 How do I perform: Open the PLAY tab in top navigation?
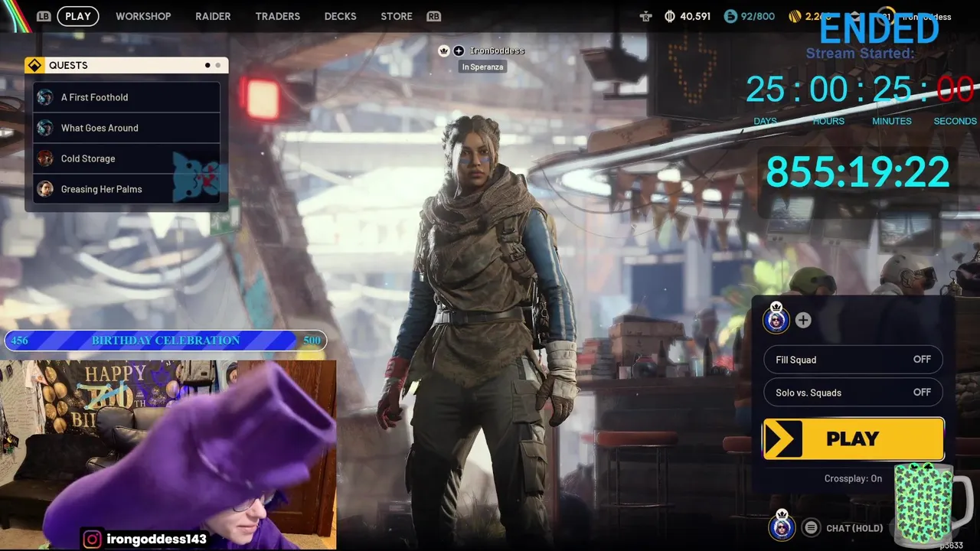tap(77, 16)
